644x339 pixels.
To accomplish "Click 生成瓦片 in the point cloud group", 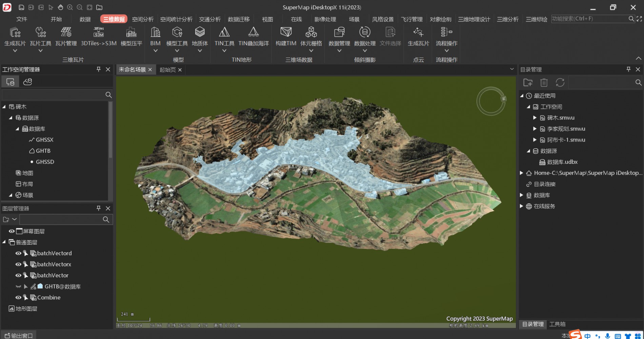I will click(x=418, y=37).
